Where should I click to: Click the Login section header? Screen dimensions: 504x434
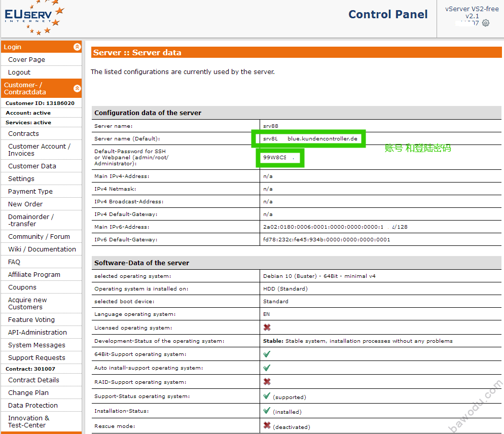click(x=42, y=47)
